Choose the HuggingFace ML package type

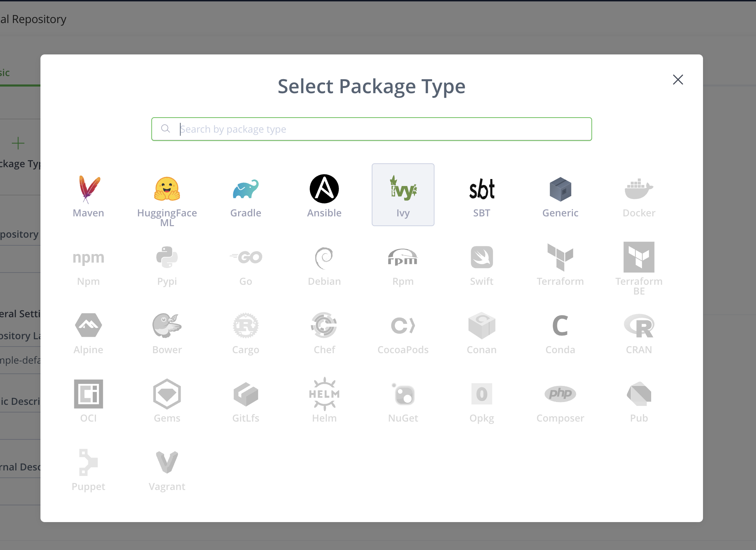pos(167,195)
